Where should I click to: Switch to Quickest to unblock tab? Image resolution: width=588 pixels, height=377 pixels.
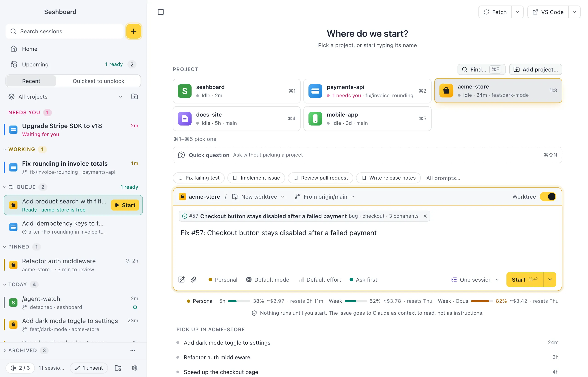(x=98, y=81)
